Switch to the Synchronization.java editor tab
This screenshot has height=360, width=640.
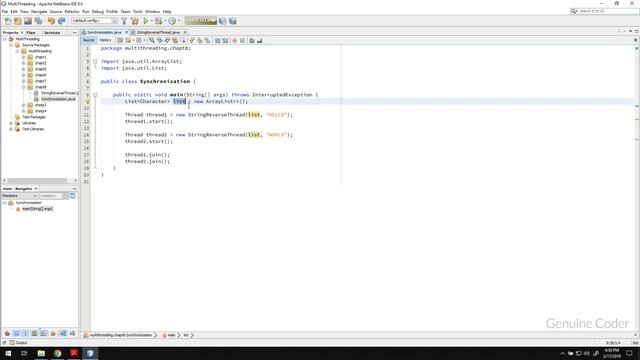click(x=104, y=32)
